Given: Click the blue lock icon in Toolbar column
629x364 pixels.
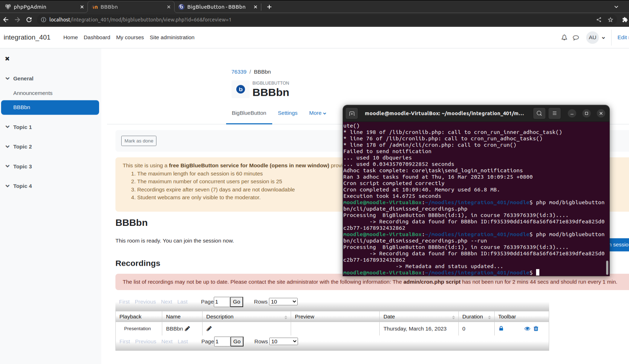Looking at the screenshot, I should pos(501,328).
